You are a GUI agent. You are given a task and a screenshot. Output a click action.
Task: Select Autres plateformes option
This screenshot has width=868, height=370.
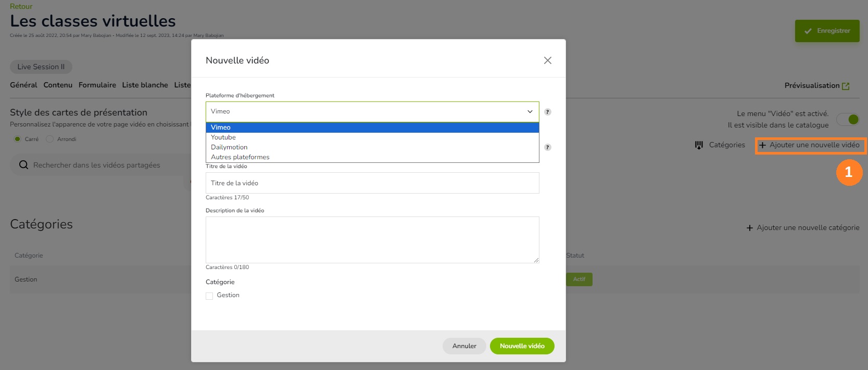pyautogui.click(x=240, y=157)
